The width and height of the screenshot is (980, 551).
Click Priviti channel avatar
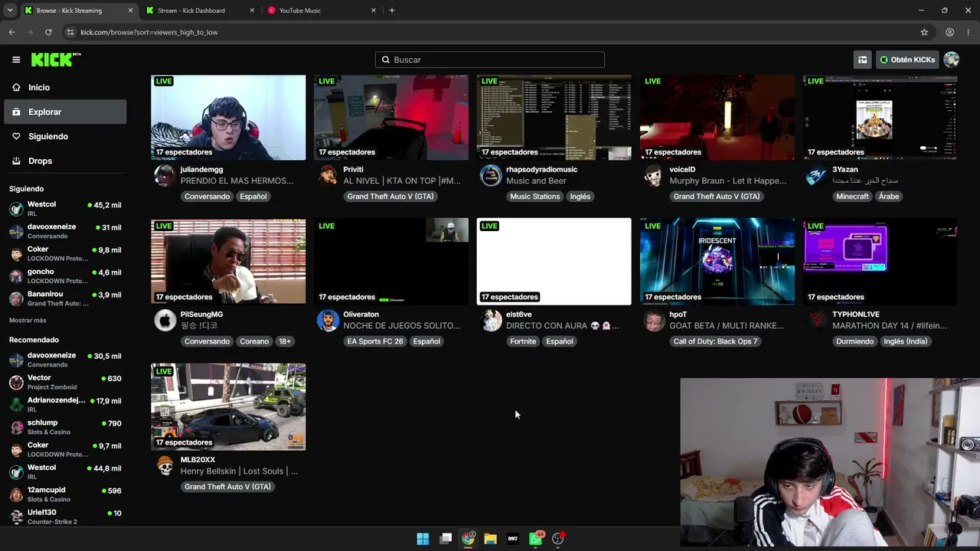pos(328,176)
